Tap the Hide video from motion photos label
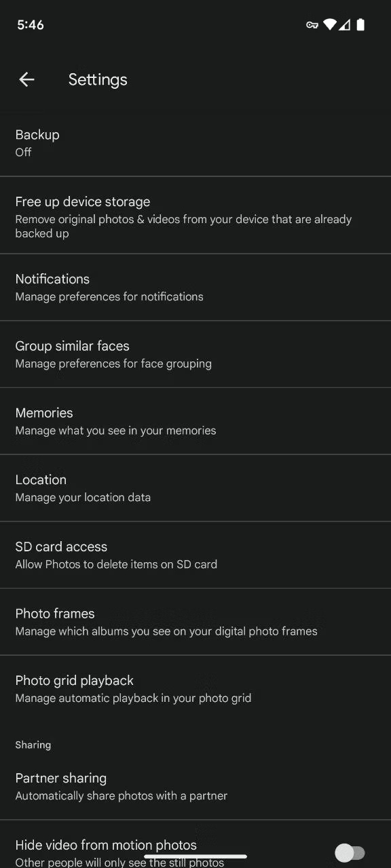Screen dimensions: 391x868 [x=106, y=845]
